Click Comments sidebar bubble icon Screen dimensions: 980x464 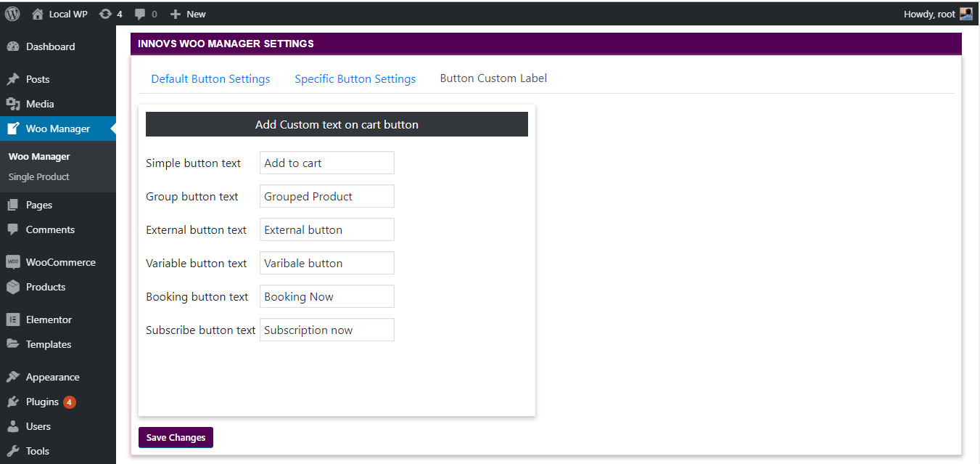coord(13,229)
